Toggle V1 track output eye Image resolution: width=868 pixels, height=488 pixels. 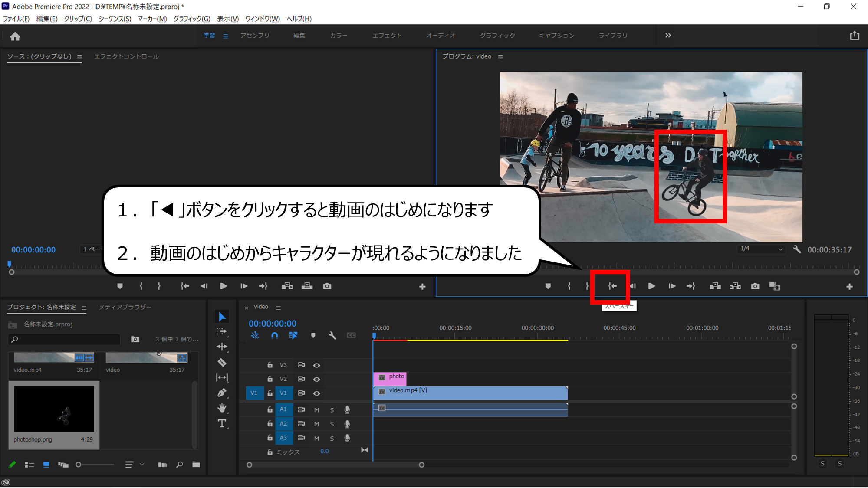tap(317, 393)
